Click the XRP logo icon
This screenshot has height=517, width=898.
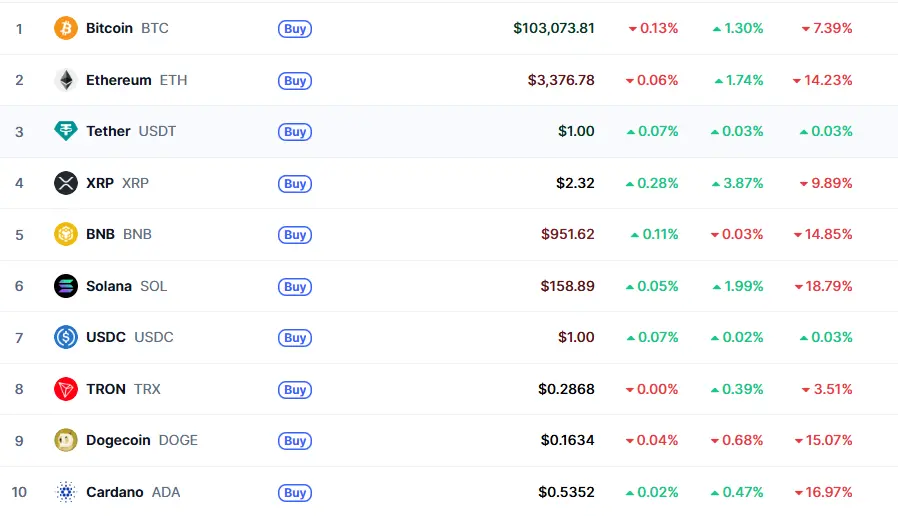tap(66, 183)
